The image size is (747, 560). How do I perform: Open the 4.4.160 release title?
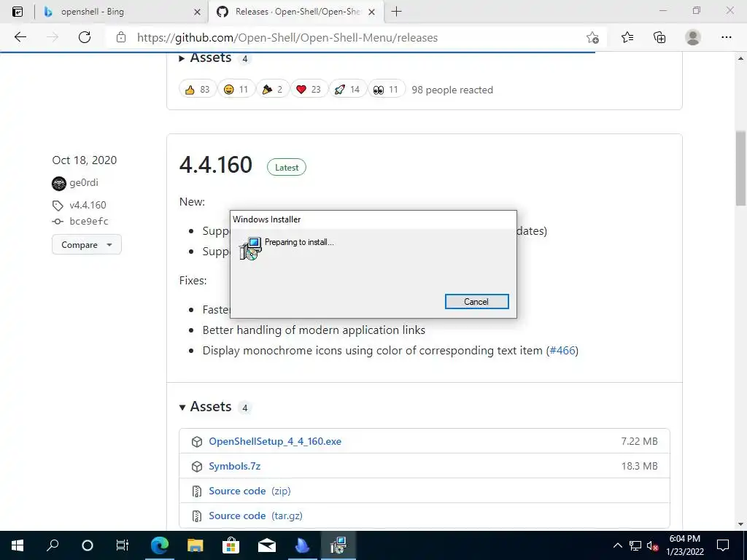[x=216, y=166]
